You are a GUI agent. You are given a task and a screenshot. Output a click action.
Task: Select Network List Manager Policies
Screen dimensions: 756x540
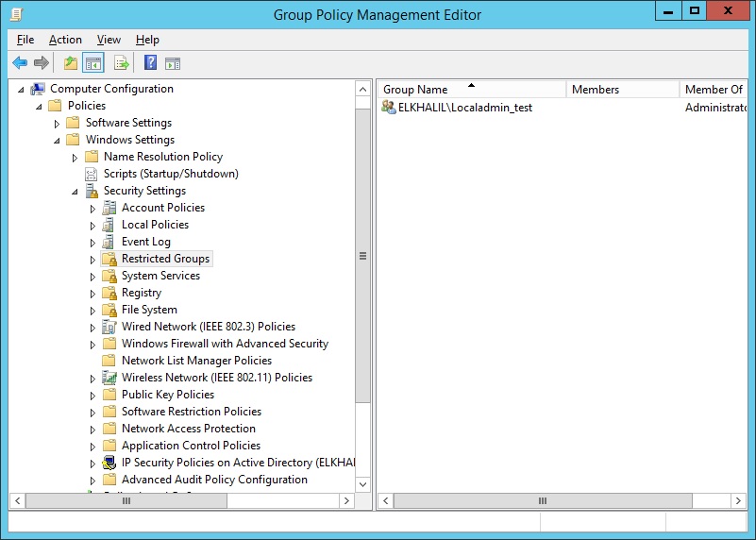(196, 361)
